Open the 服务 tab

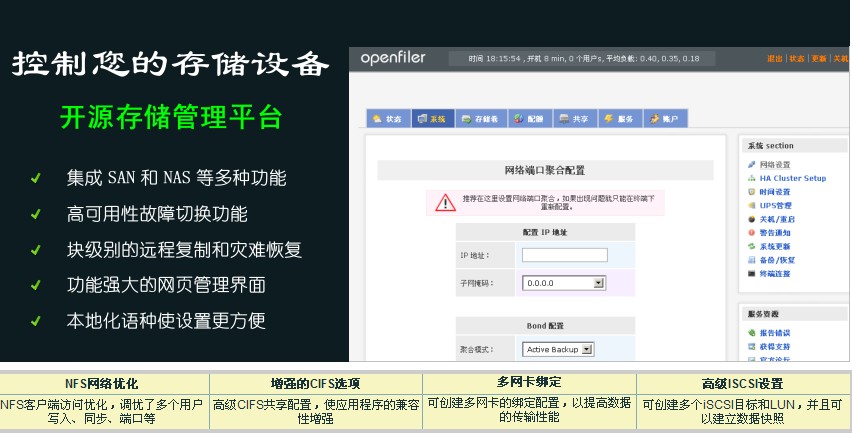[x=621, y=119]
